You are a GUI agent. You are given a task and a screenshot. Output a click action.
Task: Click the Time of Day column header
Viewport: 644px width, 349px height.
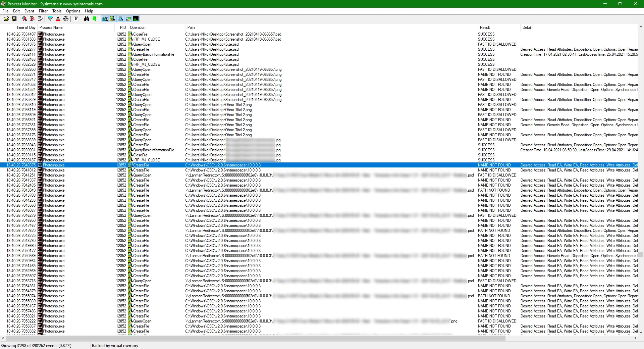[19, 28]
